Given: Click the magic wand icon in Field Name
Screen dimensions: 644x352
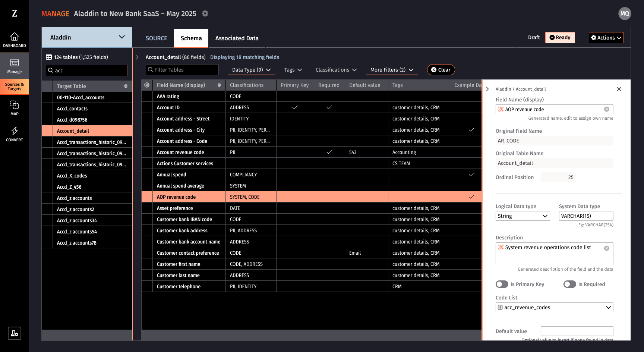Looking at the screenshot, I should tap(501, 109).
